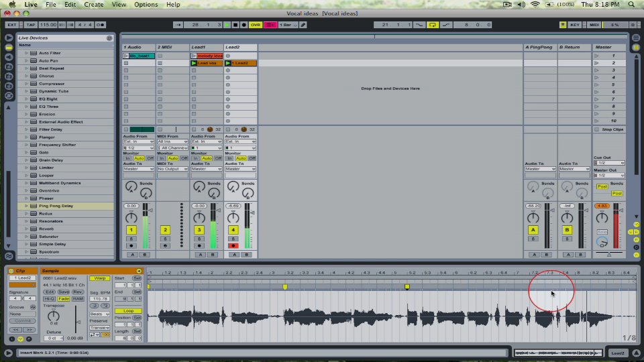Open the Hot-Swap browser icon
This screenshot has height=362, width=644.
click(x=9, y=96)
